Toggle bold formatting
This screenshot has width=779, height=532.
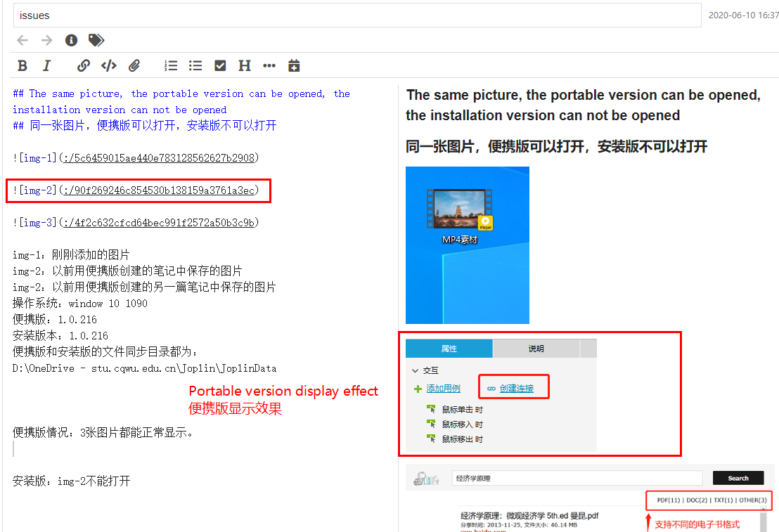(22, 65)
